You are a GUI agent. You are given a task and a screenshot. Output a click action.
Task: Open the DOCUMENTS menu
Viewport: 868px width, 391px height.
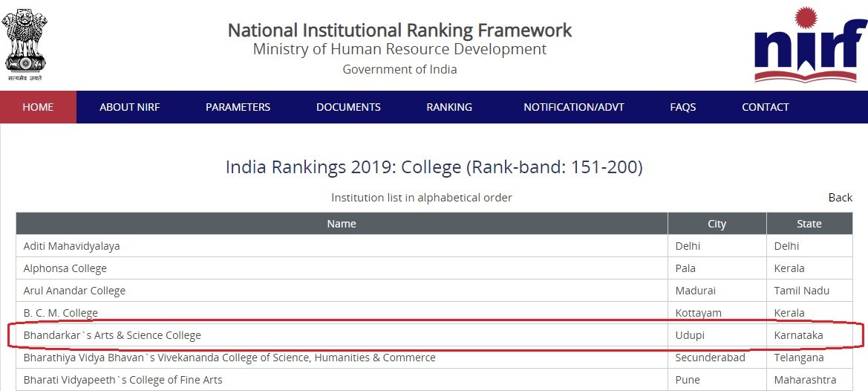click(348, 107)
